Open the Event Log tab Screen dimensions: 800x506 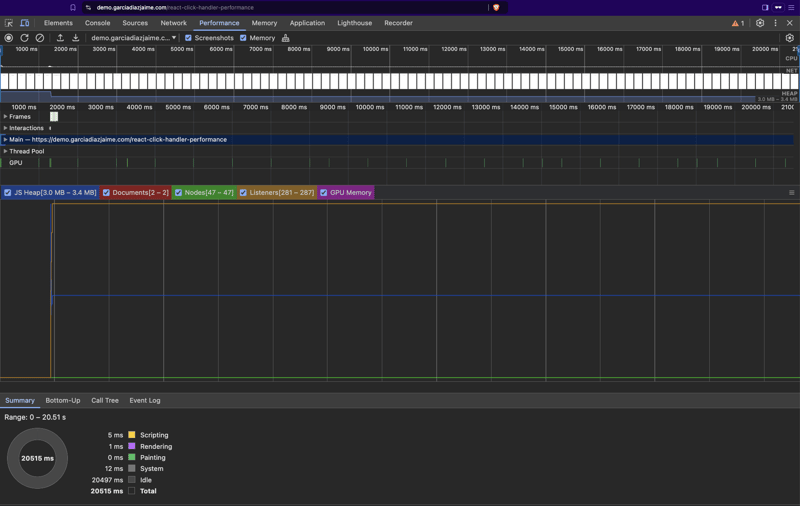(145, 400)
